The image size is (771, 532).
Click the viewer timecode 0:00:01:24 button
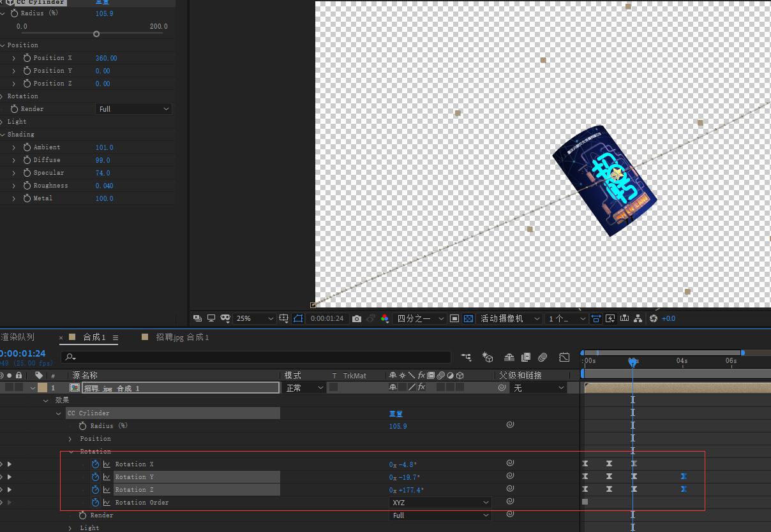[x=327, y=318]
